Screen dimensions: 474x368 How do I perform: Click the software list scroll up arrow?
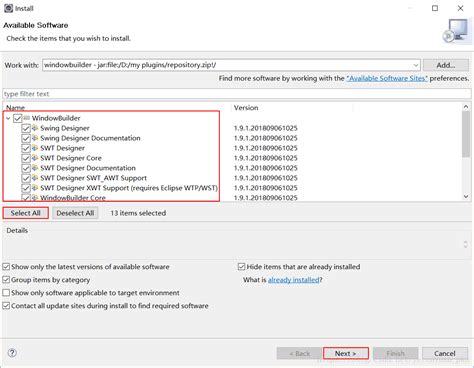click(466, 107)
